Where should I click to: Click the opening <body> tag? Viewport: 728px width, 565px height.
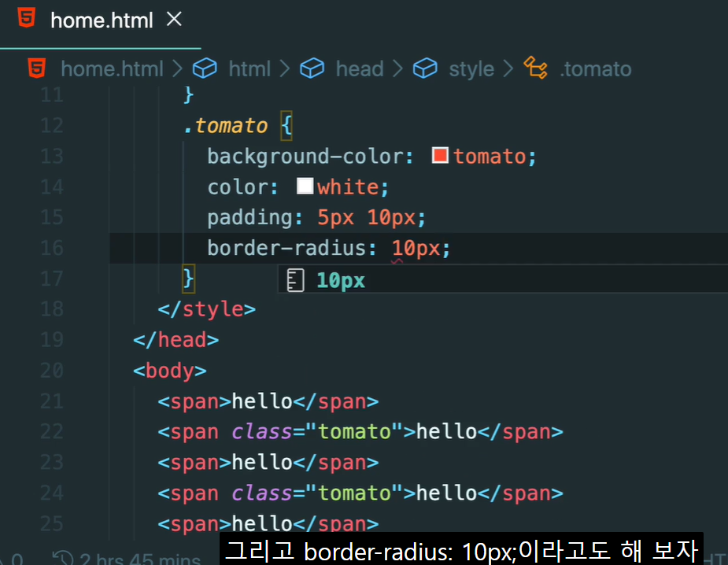coord(169,371)
